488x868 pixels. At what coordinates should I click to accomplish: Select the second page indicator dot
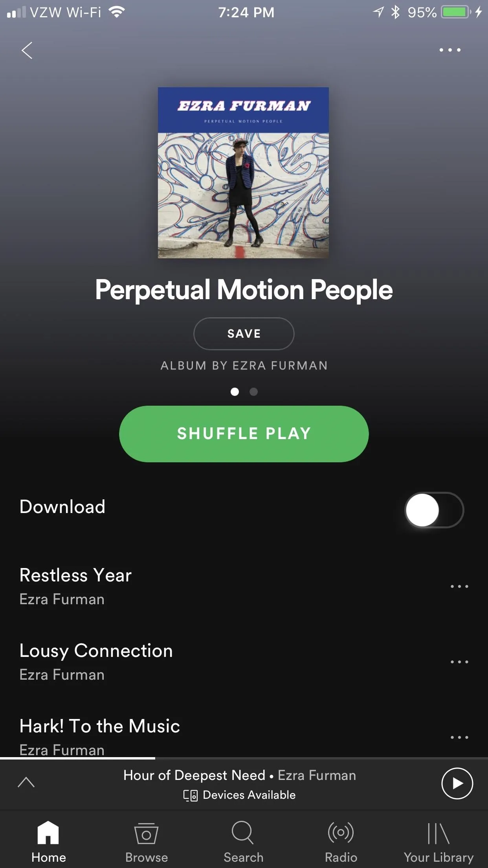coord(253,392)
